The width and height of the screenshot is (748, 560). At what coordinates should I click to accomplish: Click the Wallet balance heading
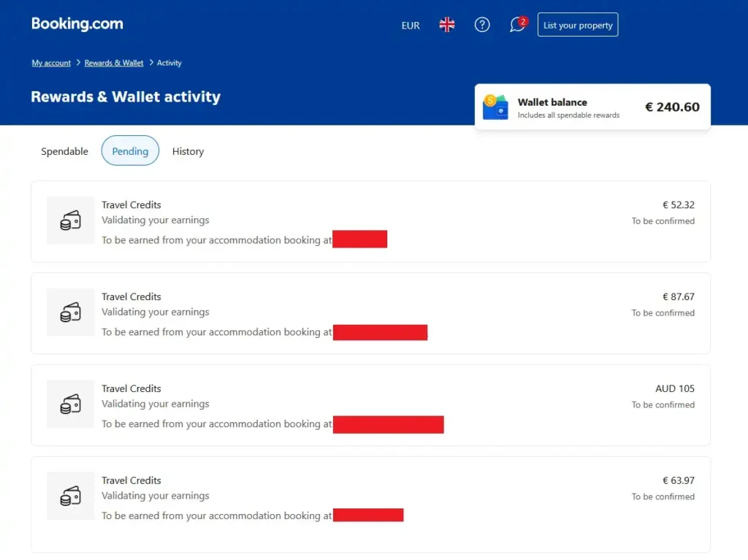pos(552,102)
